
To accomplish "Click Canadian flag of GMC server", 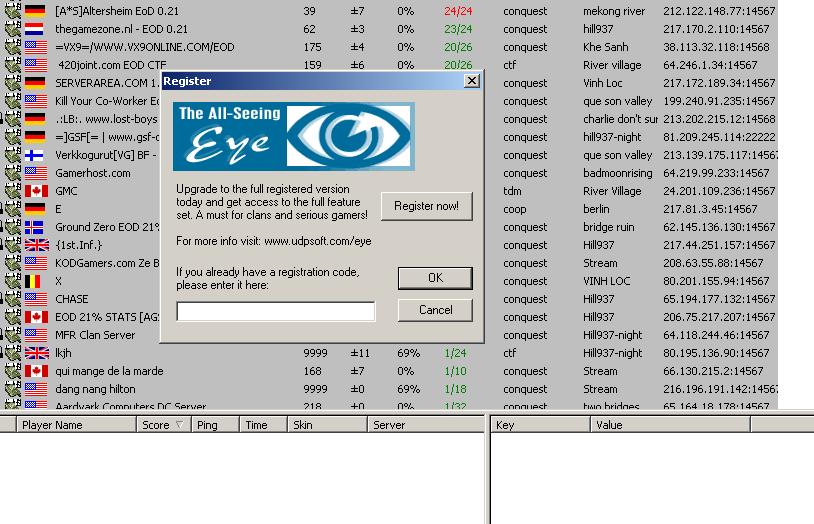I will point(35,191).
